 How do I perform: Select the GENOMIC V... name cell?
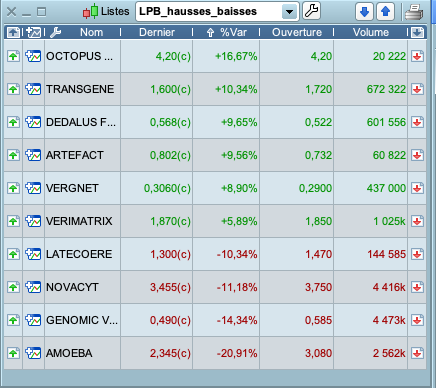coord(82,320)
